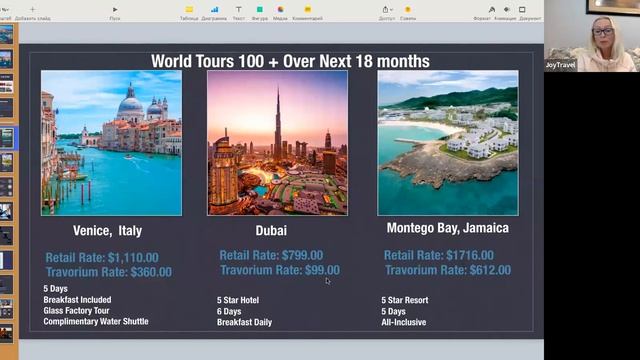Select the Dubai skyline photo on slide
The width and height of the screenshot is (640, 360).
pos(278,143)
